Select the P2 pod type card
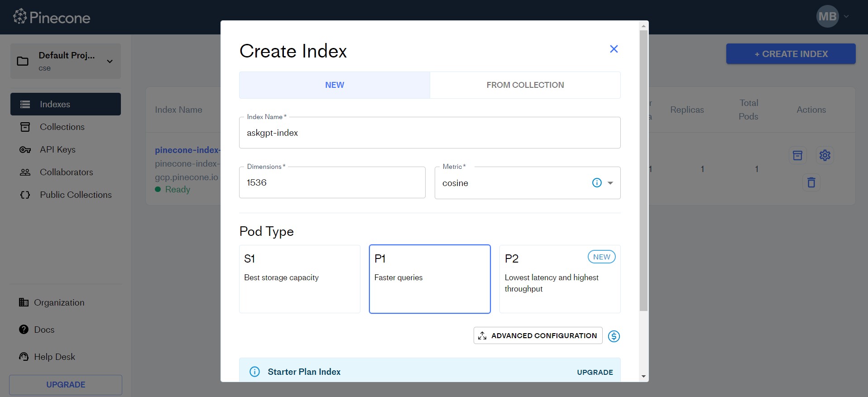Screen dimensions: 868x397 pos(560,279)
